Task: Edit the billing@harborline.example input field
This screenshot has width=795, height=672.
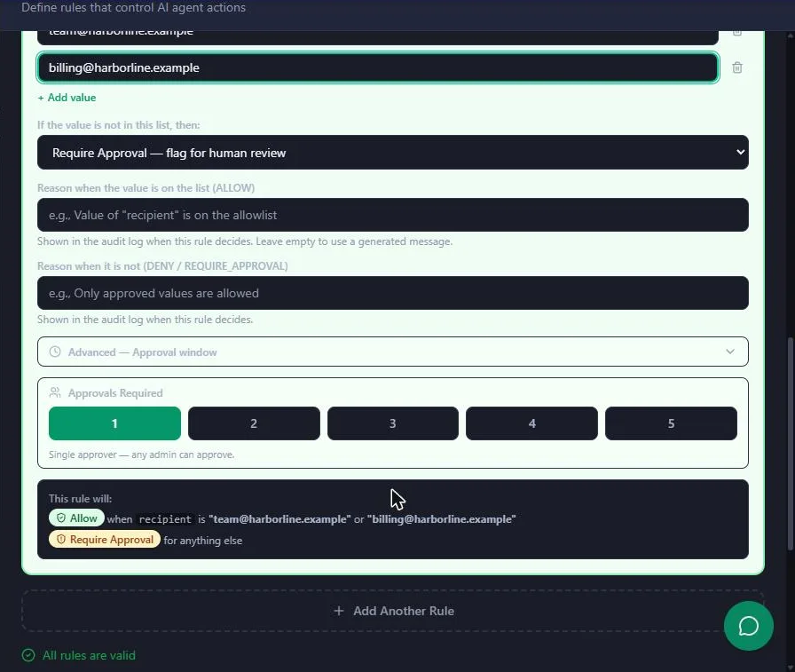Action: (378, 67)
